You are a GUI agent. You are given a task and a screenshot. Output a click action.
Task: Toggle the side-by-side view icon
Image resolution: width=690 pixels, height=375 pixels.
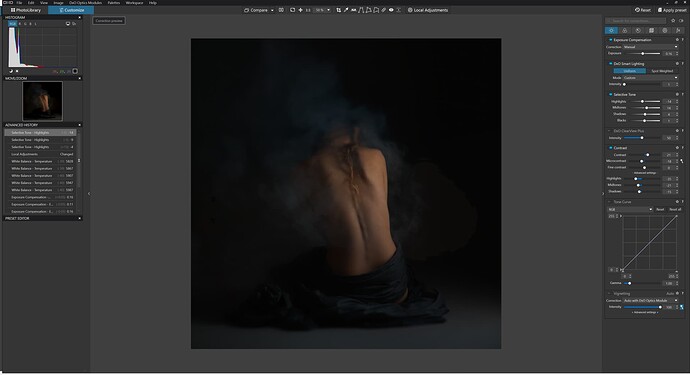[x=281, y=10]
